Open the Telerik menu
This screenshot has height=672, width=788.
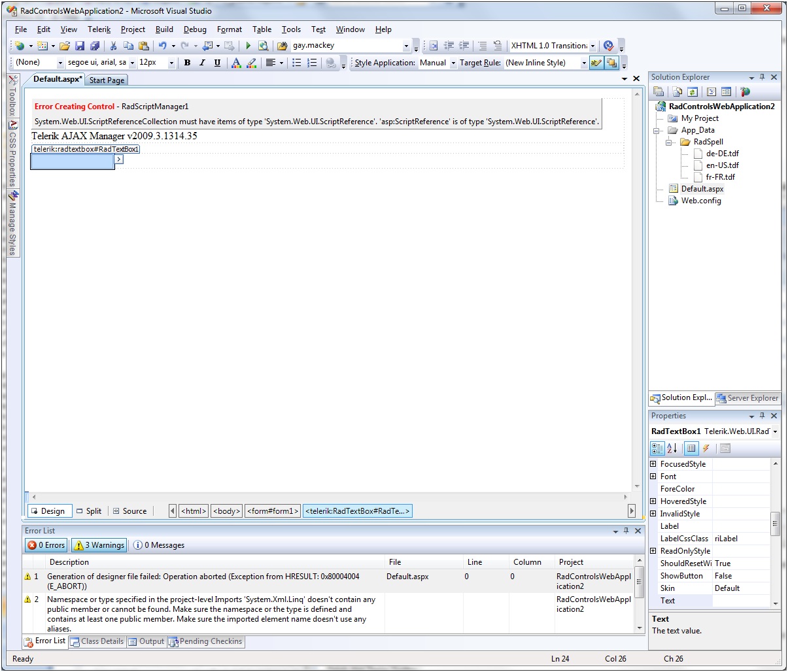(99, 29)
